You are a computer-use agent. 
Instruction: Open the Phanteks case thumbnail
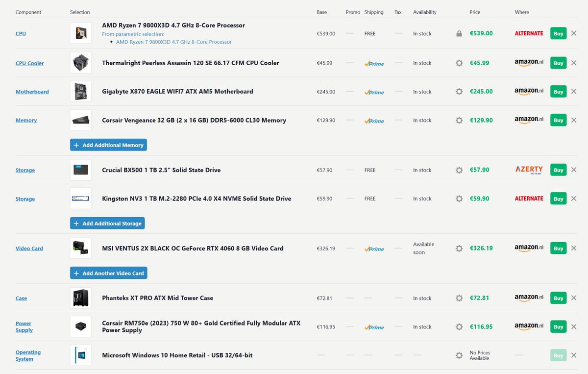pos(81,298)
